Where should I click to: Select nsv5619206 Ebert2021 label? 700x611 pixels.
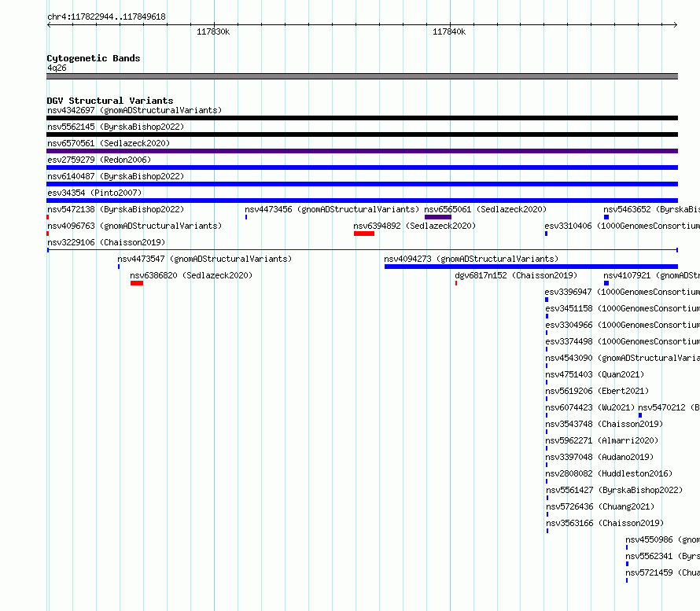(x=597, y=391)
